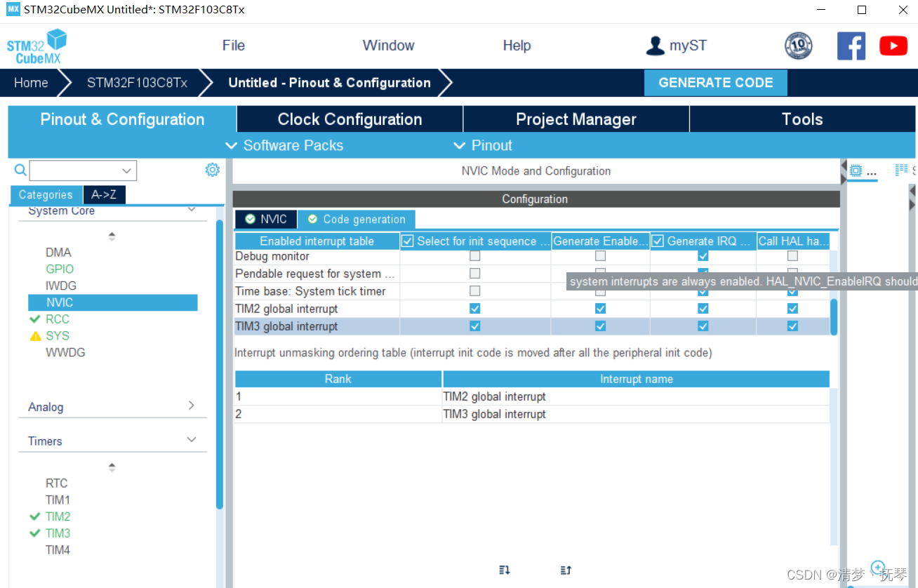Switch to Pinout view chip icon
918x588 pixels.
pos(856,171)
